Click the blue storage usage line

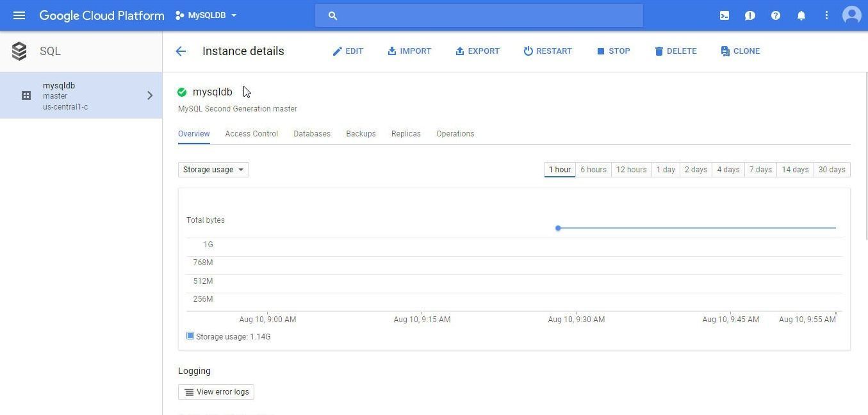(x=697, y=228)
